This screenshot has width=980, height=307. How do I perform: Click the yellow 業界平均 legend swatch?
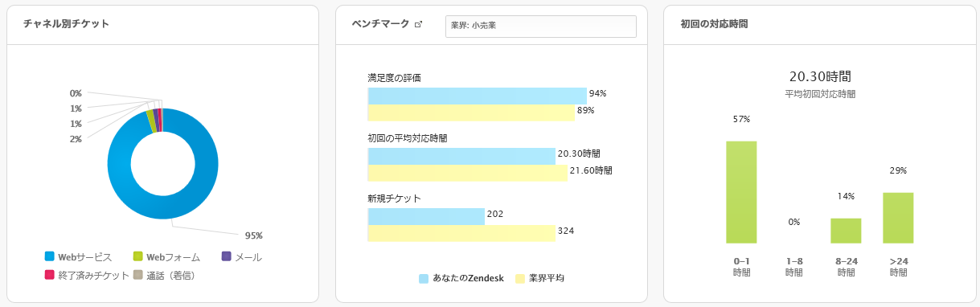(x=520, y=278)
